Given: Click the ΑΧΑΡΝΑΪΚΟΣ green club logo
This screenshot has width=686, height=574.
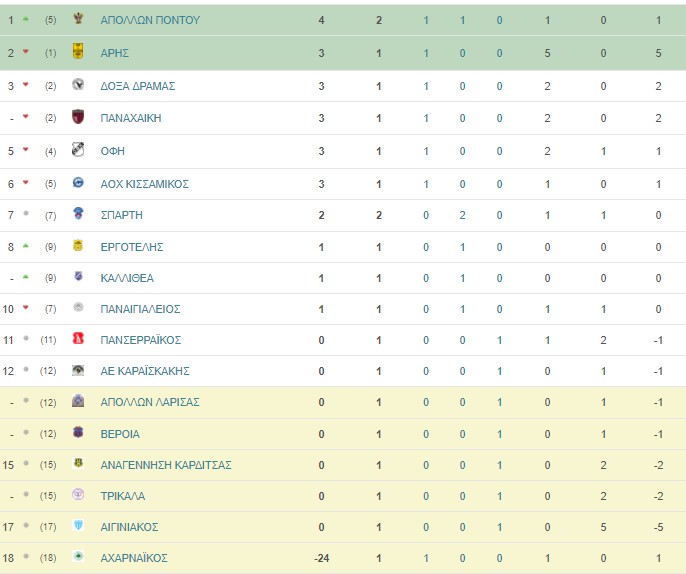Looking at the screenshot, I should (x=78, y=556).
